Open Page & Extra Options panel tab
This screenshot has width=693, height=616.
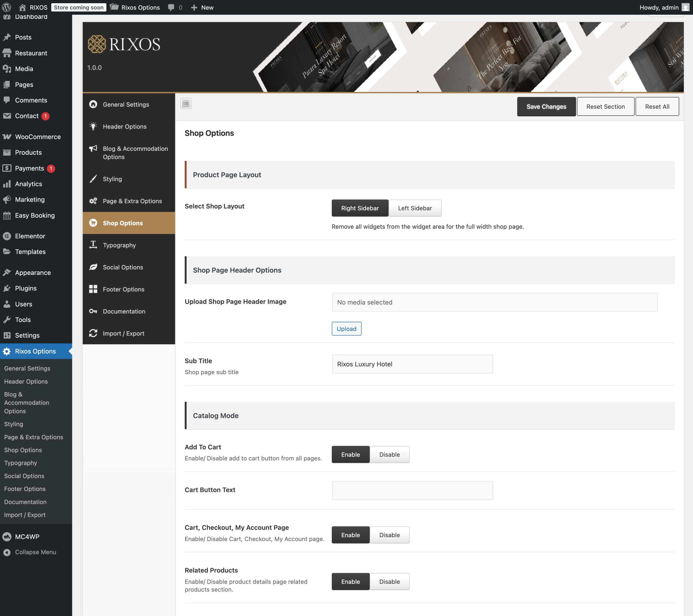(129, 201)
